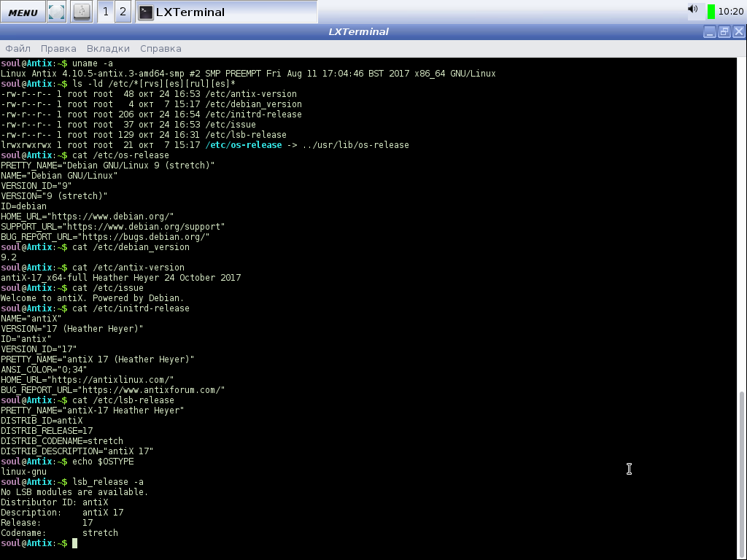Open the Вкладки menu
747x560 pixels.
[108, 49]
